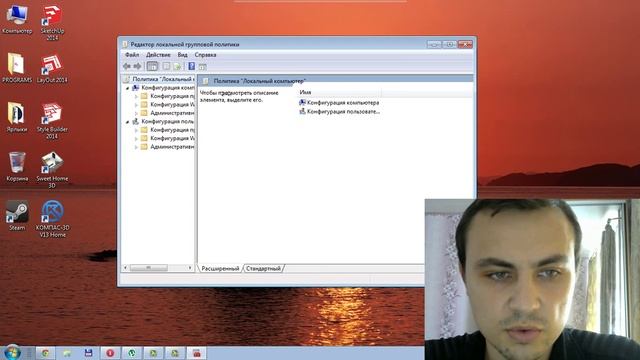This screenshot has height=360, width=640.
Task: Click the Имя column header
Action: [x=340, y=93]
